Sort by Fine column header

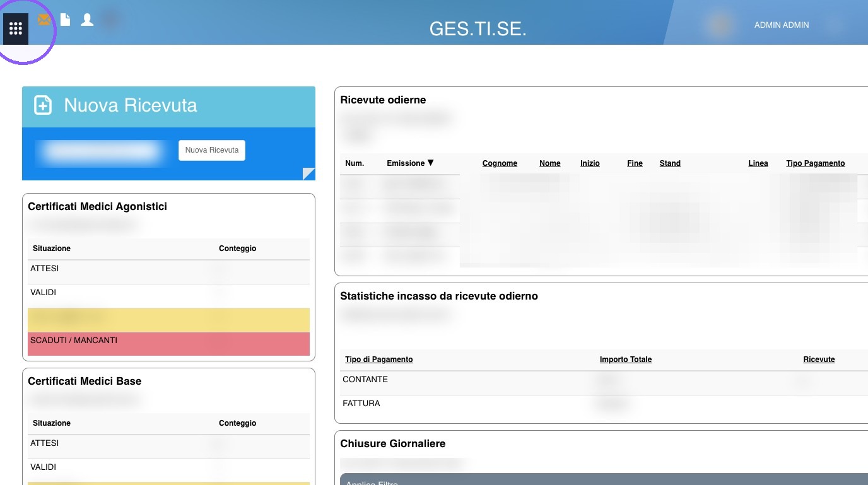pos(635,163)
